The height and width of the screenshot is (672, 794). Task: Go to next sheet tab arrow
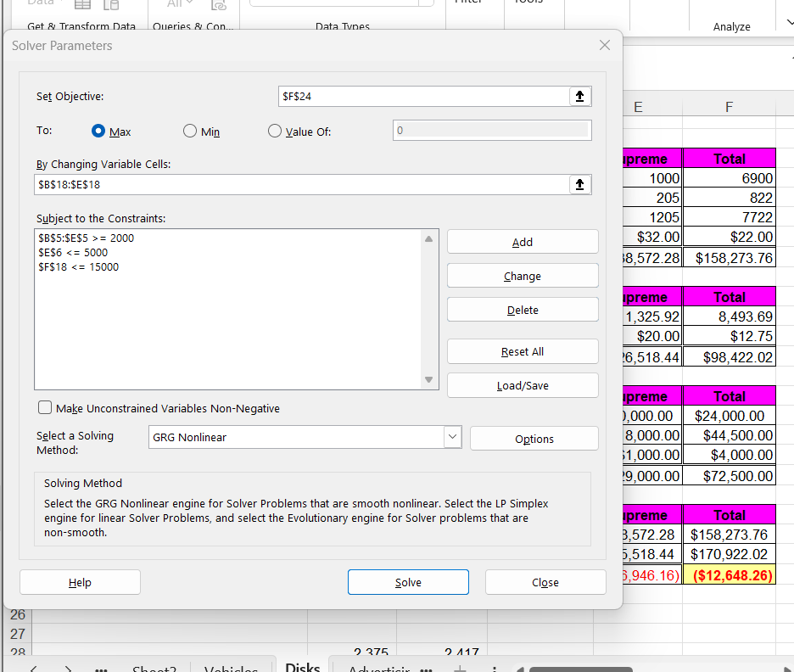68,669
